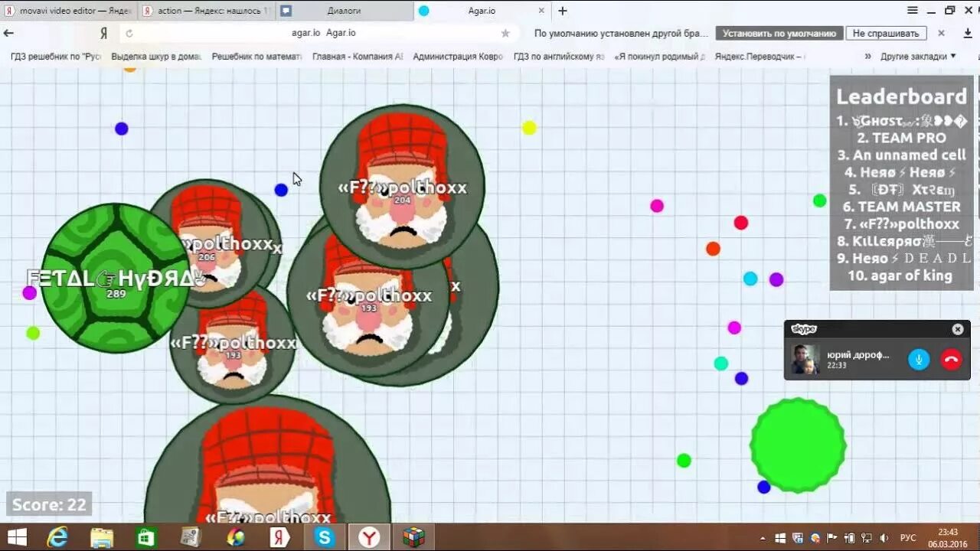Open network icon in system tray
The width and height of the screenshot is (980, 551).
point(867,538)
